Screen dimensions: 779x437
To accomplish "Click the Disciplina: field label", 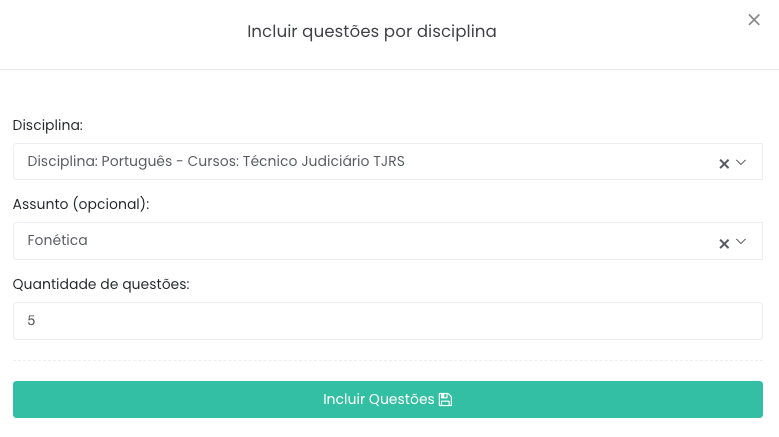I will tap(48, 125).
